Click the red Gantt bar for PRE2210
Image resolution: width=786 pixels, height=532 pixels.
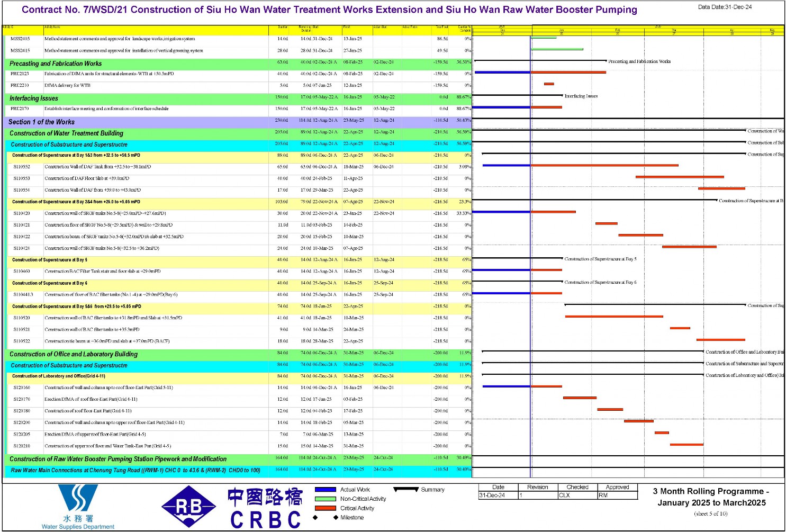click(549, 84)
